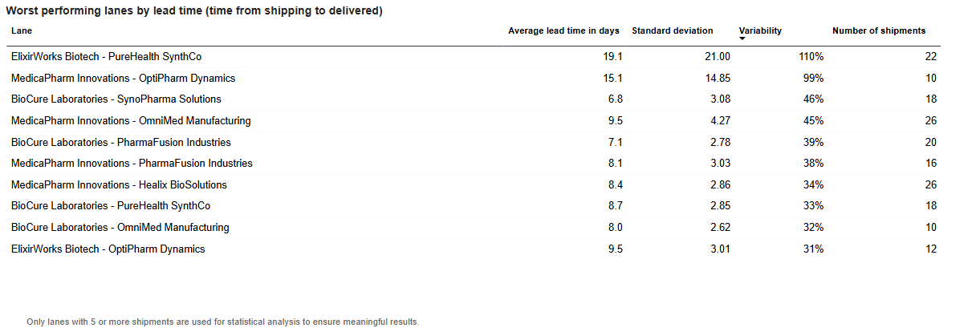980x332 pixels.
Task: Sort by the Variability column header
Action: (760, 30)
